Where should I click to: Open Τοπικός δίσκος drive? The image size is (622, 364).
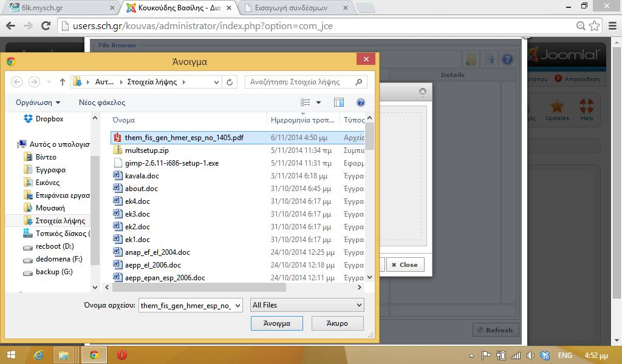[56, 234]
